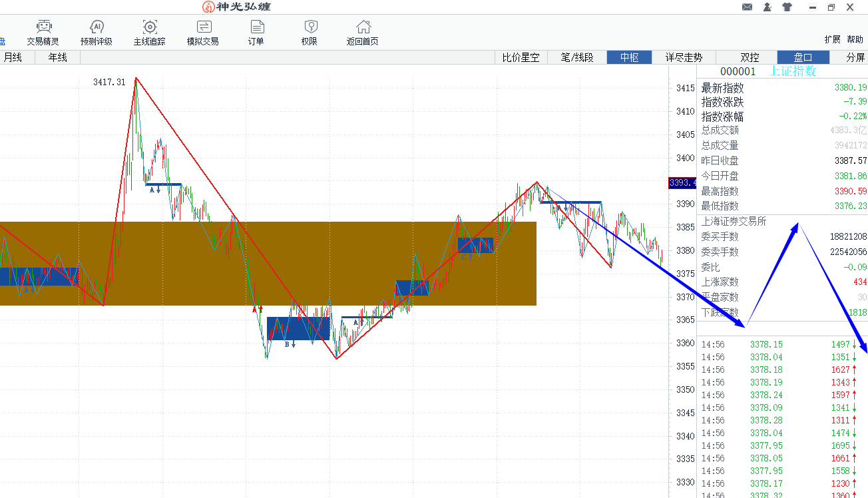The width and height of the screenshot is (868, 498).
Task: Open the mail envelope icon
Action: [747, 7]
